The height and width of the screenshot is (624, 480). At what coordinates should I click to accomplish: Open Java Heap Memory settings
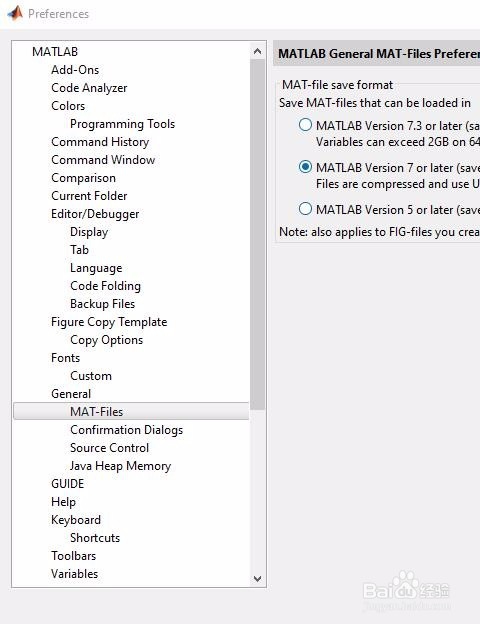point(121,466)
